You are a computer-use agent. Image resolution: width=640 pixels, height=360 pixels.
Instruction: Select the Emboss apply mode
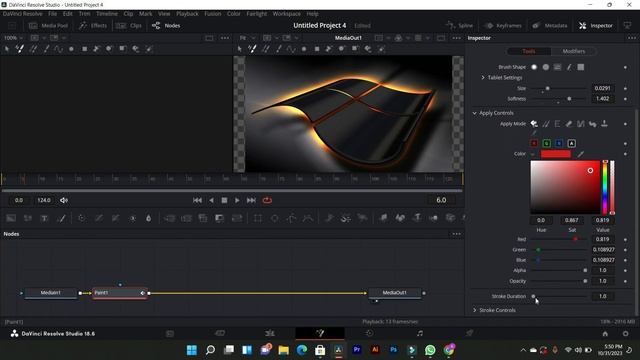click(x=557, y=124)
